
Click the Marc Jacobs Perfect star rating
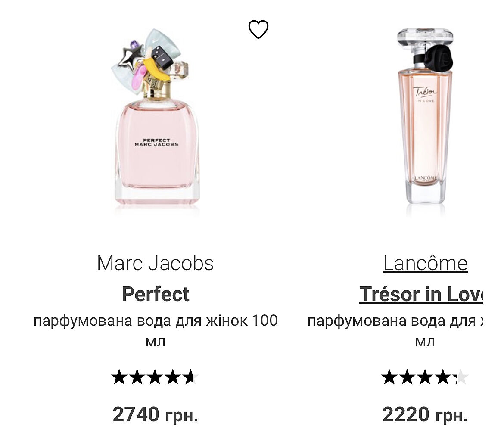tap(155, 378)
